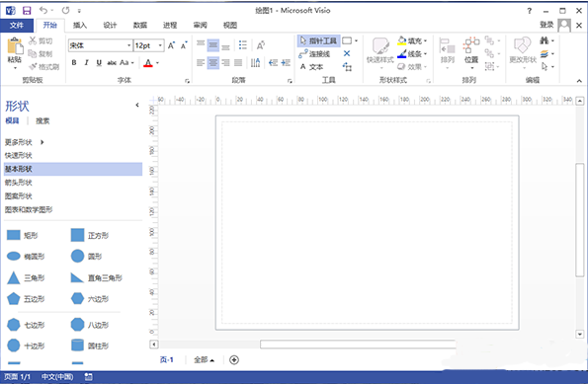Click the Undo arrow icon
588x384 pixels.
[43, 10]
